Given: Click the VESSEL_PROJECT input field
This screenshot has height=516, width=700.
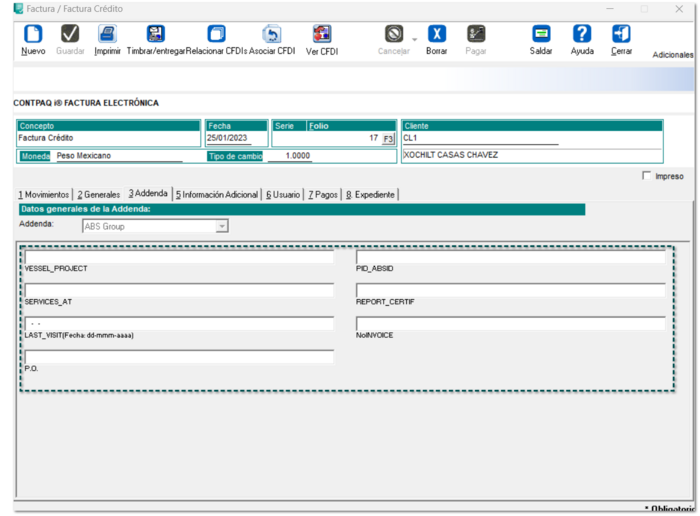Looking at the screenshot, I should pos(179,258).
